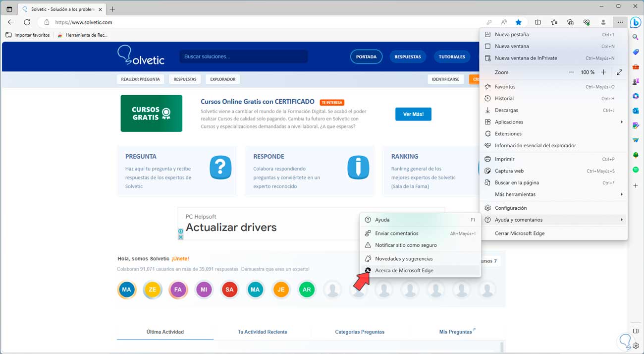Click the CURSOS GRATIS green banner
The image size is (644, 354).
pyautogui.click(x=152, y=114)
